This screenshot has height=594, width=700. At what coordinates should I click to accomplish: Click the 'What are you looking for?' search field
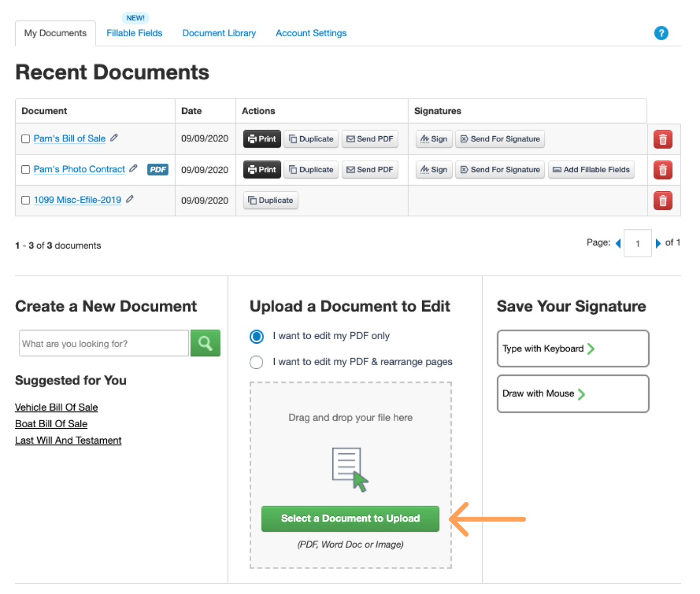(x=104, y=343)
